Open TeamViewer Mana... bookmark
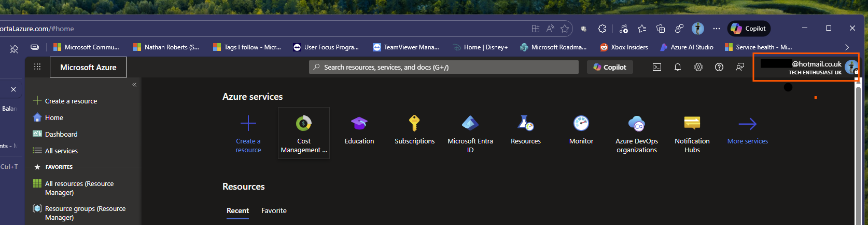This screenshot has height=225, width=868. coord(406,47)
